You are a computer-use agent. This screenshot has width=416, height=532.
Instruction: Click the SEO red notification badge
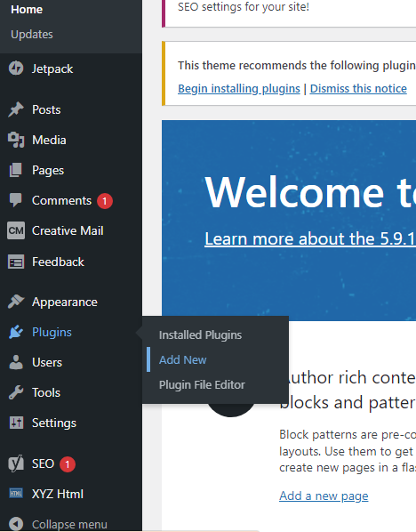coord(68,464)
